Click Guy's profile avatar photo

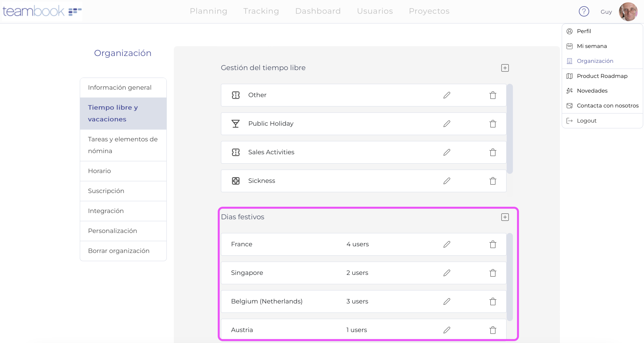tap(628, 12)
